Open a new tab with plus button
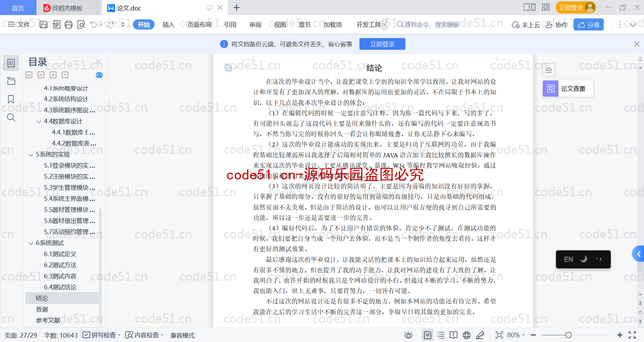 click(236, 8)
